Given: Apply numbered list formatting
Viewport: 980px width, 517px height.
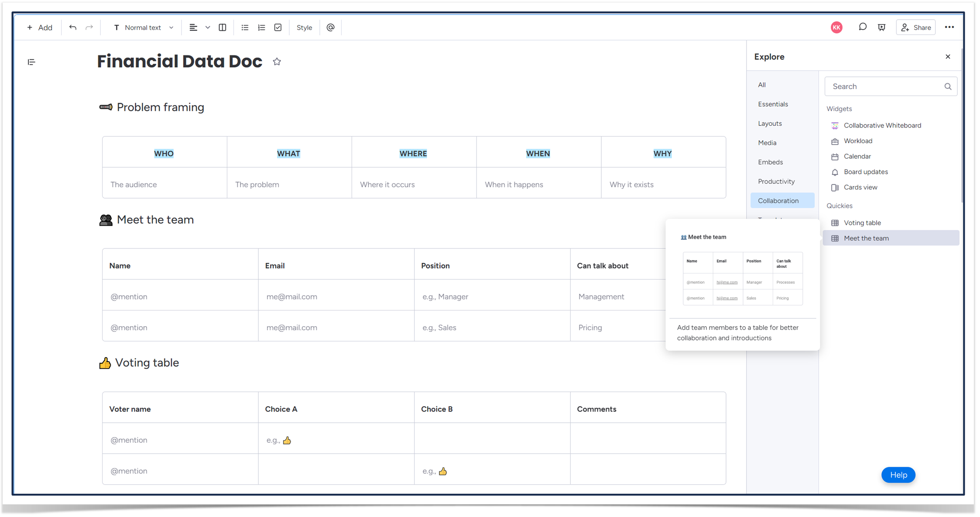Looking at the screenshot, I should (261, 28).
